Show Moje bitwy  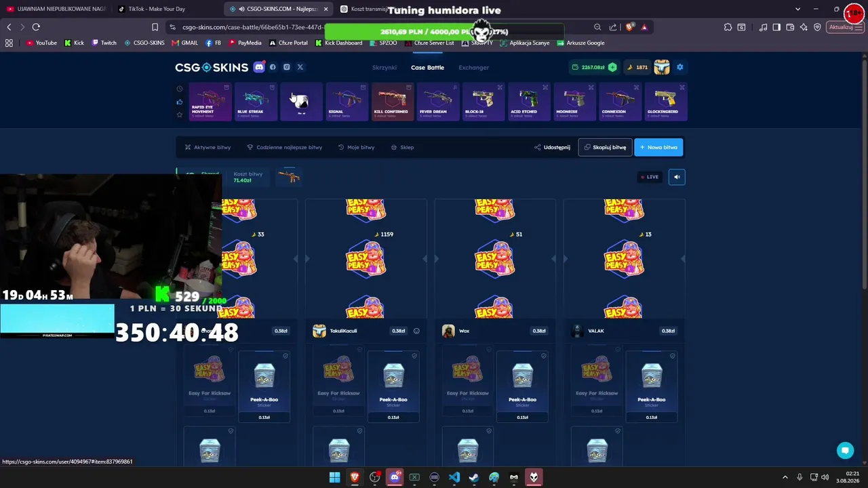[x=356, y=147]
